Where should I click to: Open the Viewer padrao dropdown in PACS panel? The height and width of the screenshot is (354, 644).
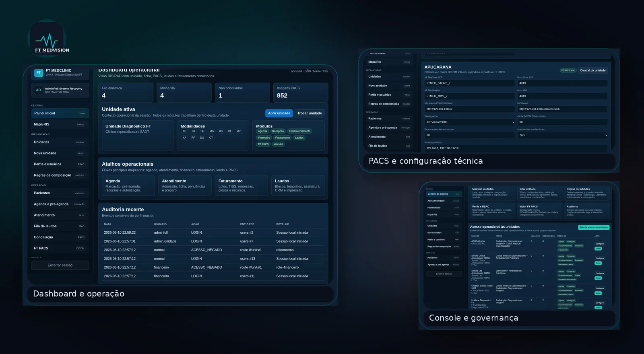(470, 122)
